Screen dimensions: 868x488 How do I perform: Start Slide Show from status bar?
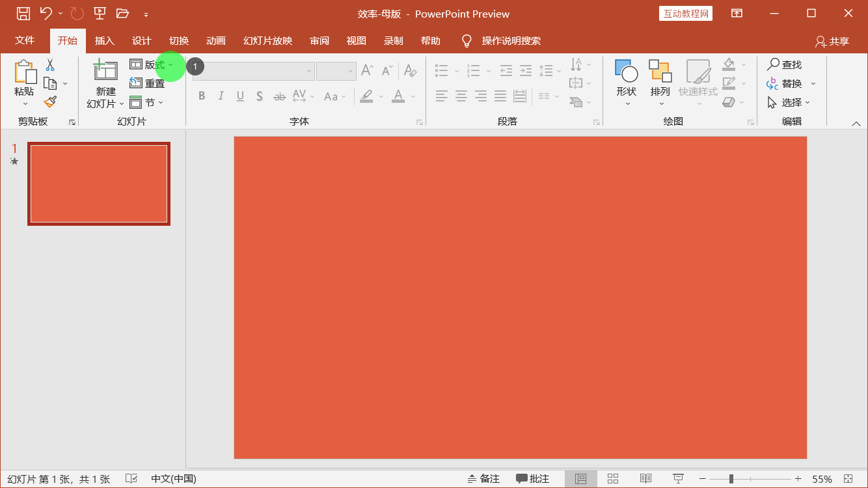click(678, 479)
